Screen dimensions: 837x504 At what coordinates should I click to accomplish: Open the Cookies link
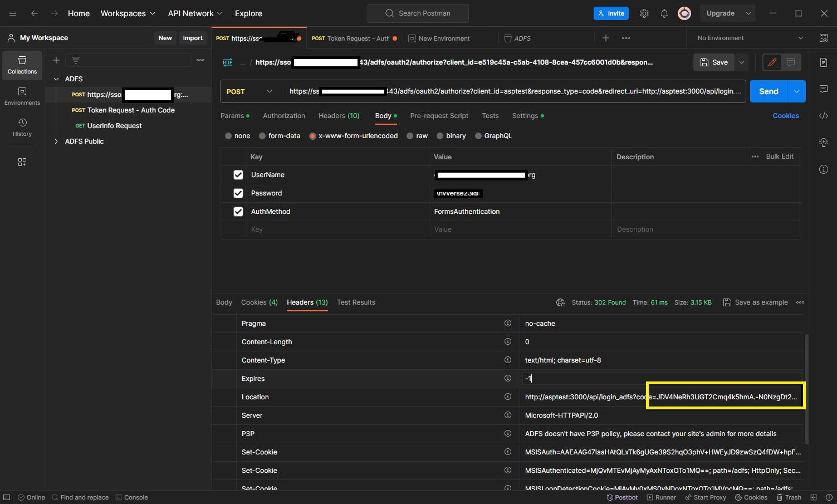pos(786,116)
